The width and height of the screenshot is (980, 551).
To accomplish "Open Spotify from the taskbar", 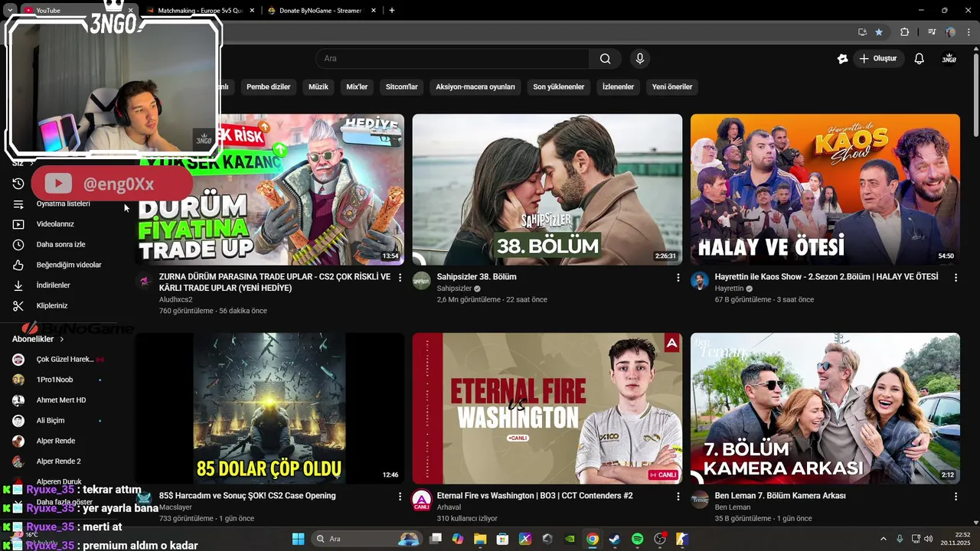I will [637, 539].
